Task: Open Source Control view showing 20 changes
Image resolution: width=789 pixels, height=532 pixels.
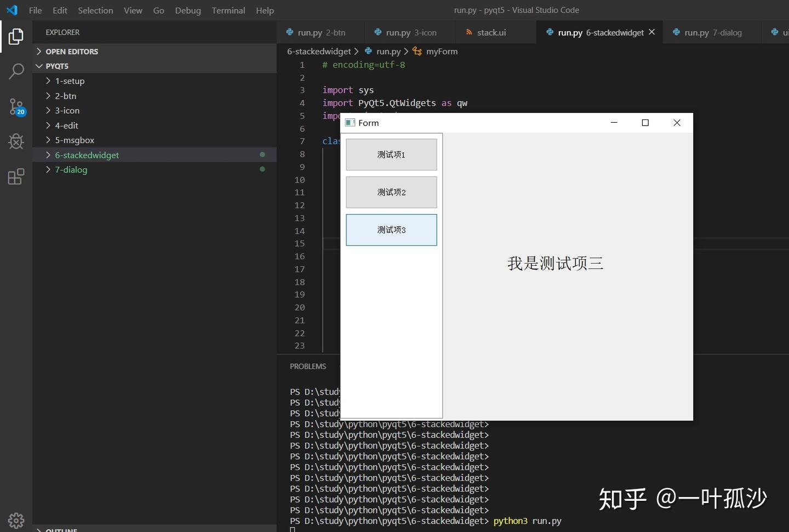Action: [15, 107]
